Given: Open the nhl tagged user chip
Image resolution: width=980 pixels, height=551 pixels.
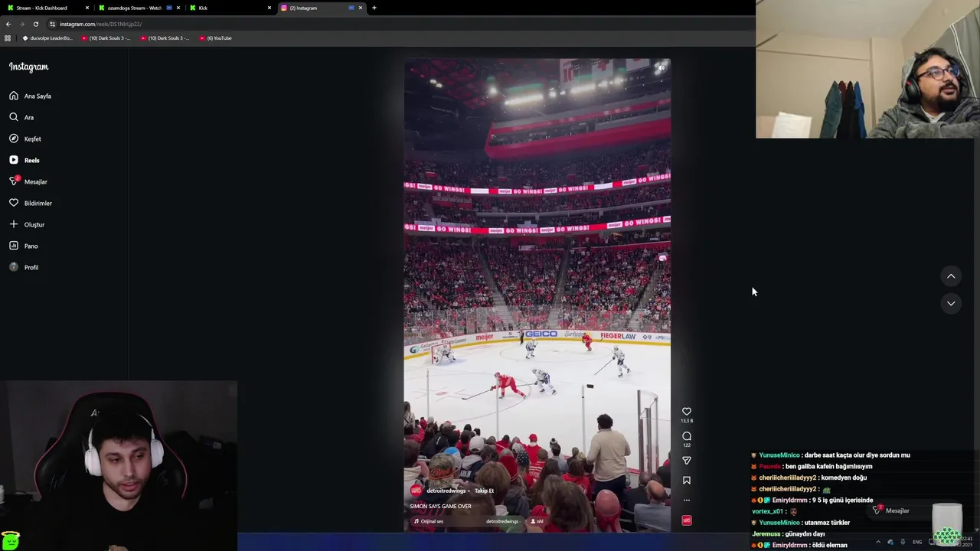Looking at the screenshot, I should [537, 521].
